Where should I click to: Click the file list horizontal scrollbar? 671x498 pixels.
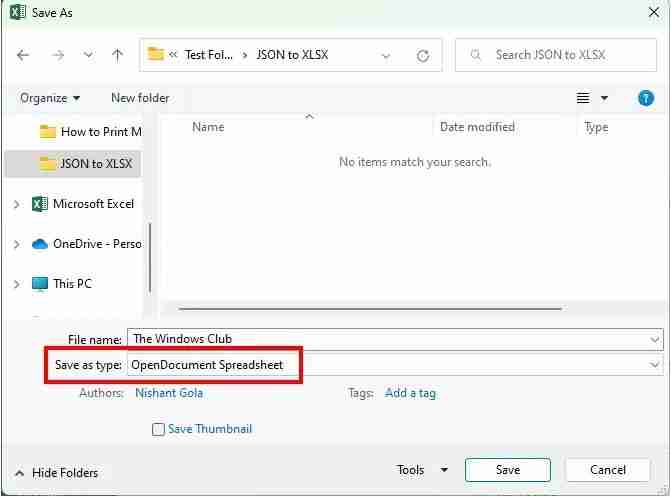coord(370,308)
